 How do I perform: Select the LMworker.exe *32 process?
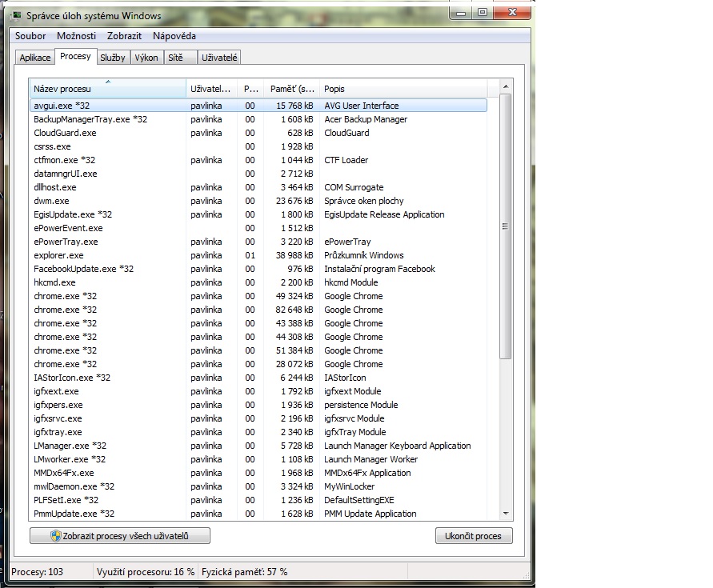pos(258,459)
